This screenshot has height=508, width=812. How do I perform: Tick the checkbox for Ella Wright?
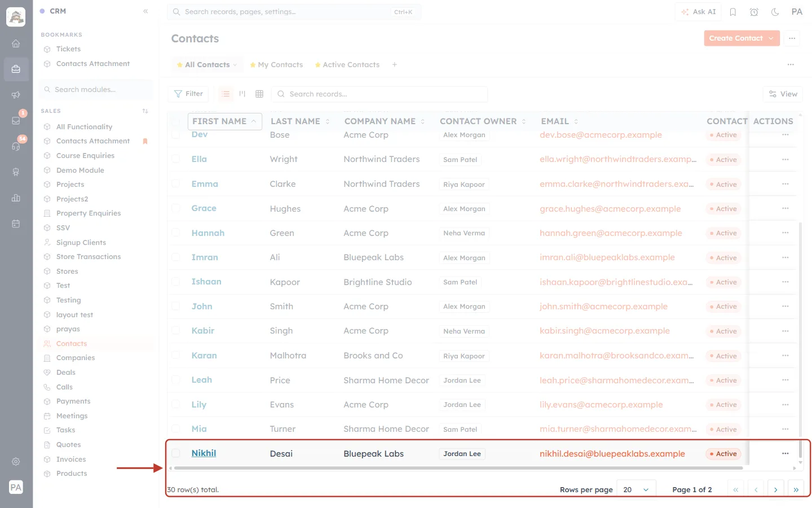click(x=176, y=159)
